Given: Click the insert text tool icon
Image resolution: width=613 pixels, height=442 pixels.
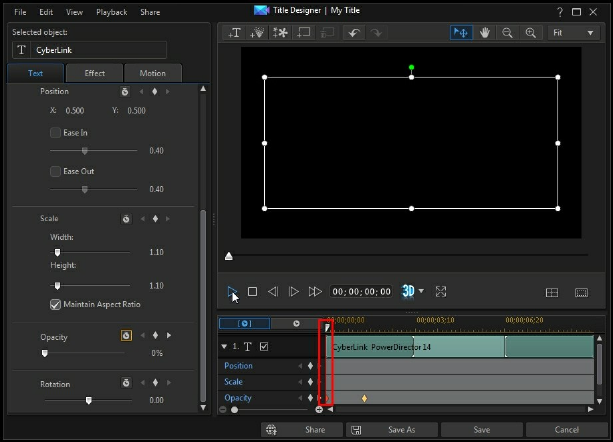Looking at the screenshot, I should [235, 33].
